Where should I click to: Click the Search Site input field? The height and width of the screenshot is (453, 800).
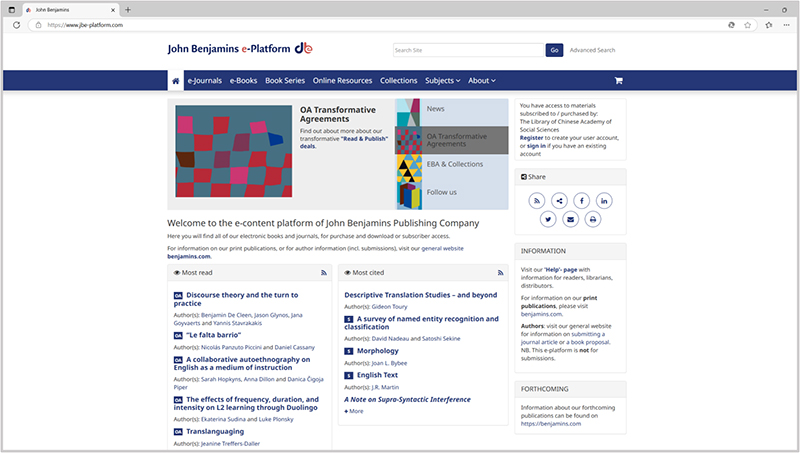[x=469, y=50]
